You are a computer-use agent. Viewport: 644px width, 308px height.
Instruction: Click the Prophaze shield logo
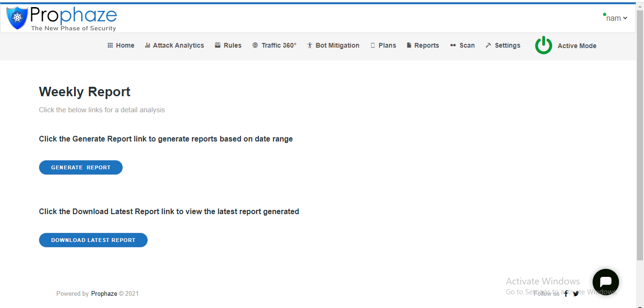17,18
